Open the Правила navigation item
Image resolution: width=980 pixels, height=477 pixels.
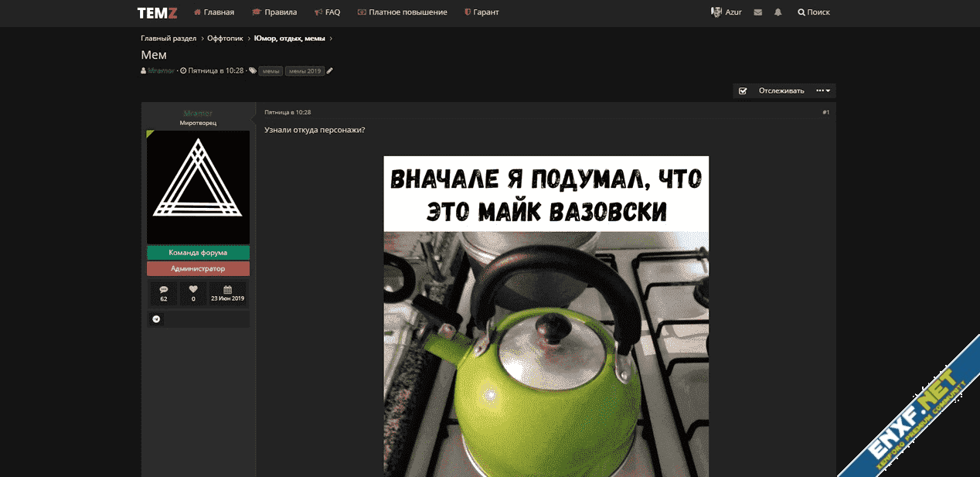pyautogui.click(x=274, y=12)
